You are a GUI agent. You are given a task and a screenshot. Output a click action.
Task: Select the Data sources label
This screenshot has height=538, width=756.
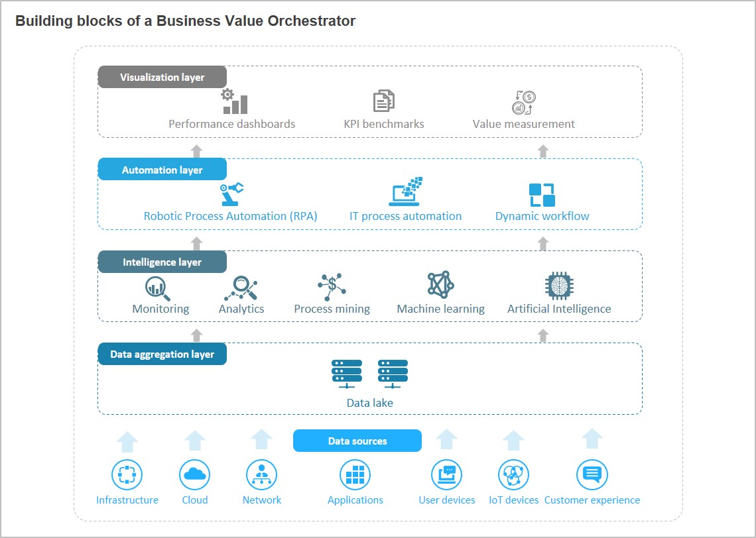click(357, 441)
